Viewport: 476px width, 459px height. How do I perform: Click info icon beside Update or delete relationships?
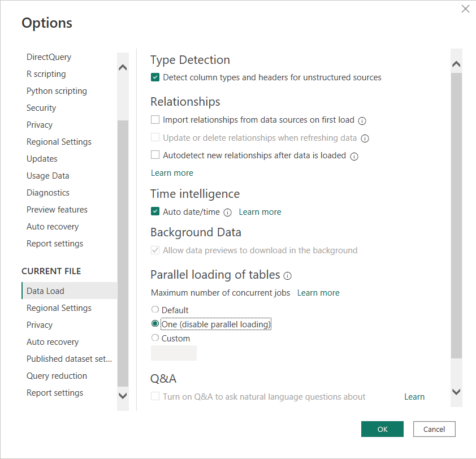tap(365, 138)
